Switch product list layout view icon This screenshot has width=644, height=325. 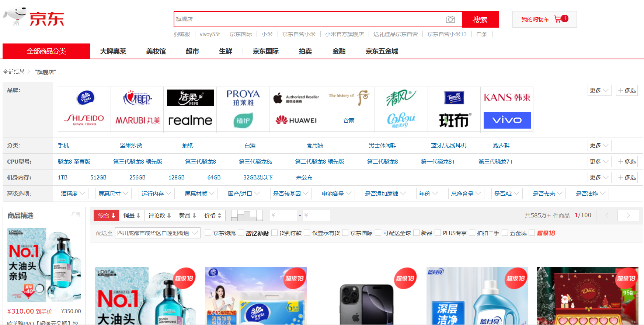247,215
